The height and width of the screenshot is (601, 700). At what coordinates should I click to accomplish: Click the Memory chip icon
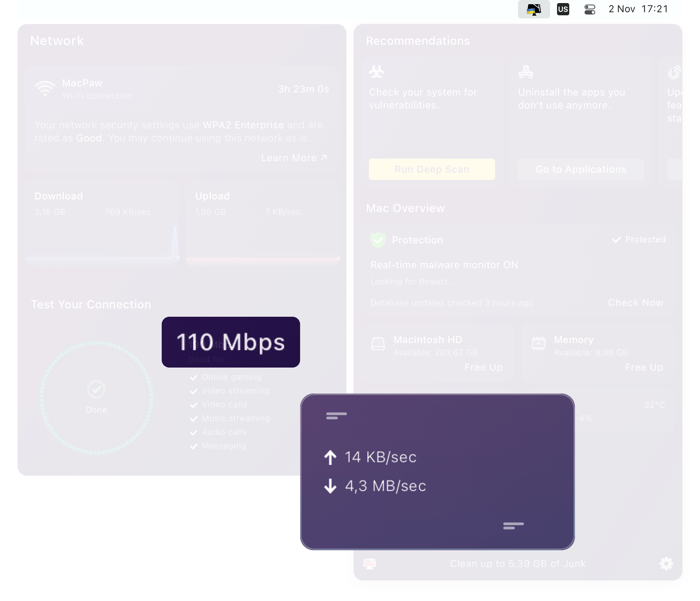(539, 343)
